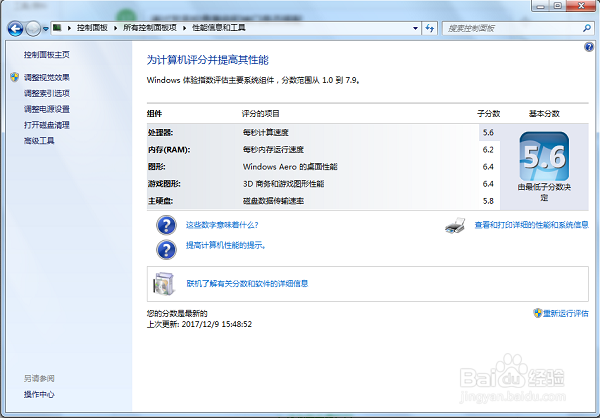
Task: Click the memory subscore 6.2
Action: 488,150
